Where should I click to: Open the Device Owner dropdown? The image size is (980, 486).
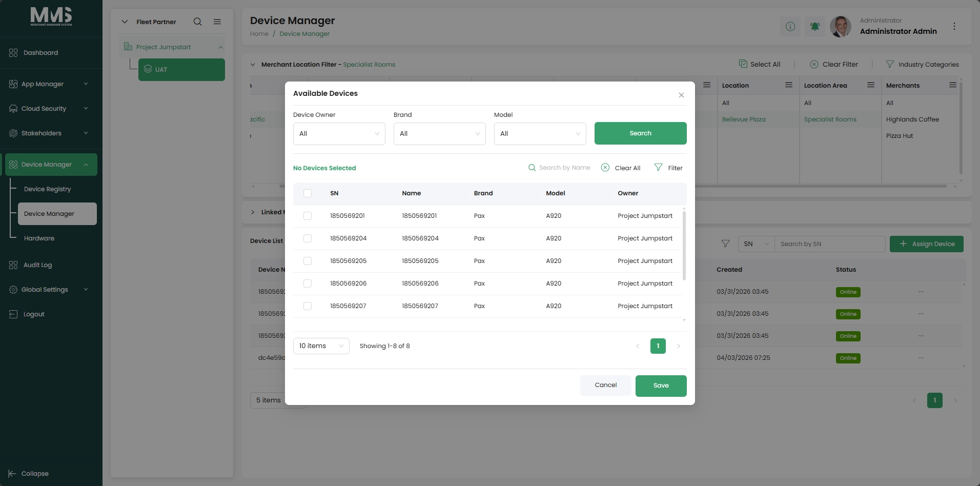click(x=339, y=134)
